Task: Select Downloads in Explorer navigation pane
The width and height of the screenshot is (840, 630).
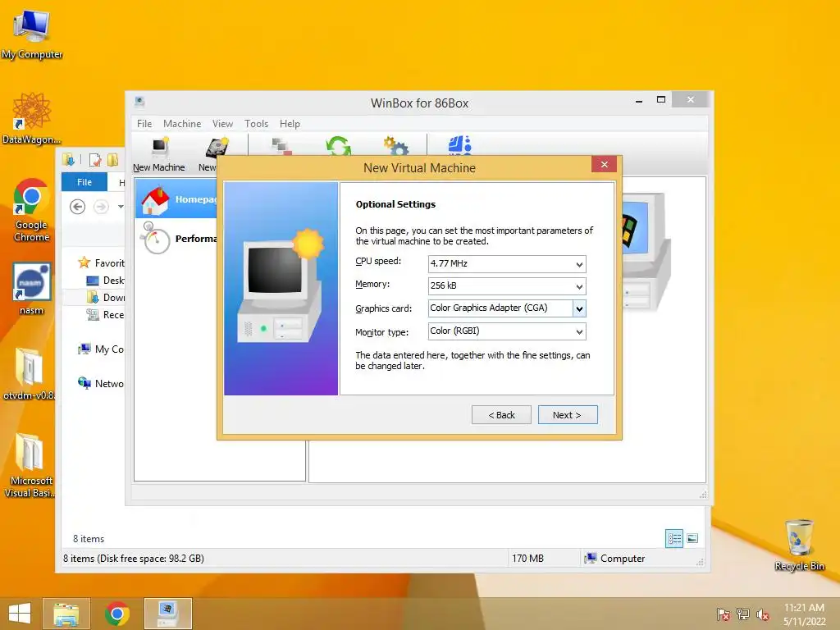Action: click(x=105, y=297)
